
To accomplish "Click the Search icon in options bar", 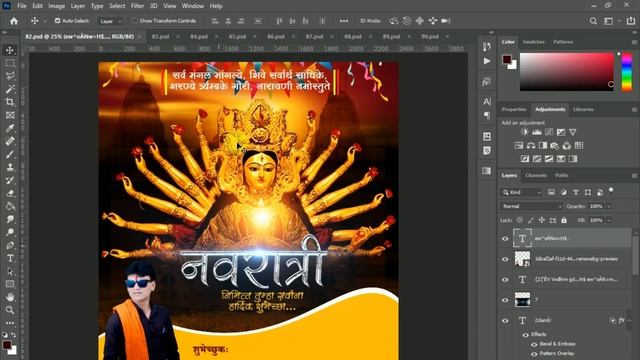I will pos(593,21).
